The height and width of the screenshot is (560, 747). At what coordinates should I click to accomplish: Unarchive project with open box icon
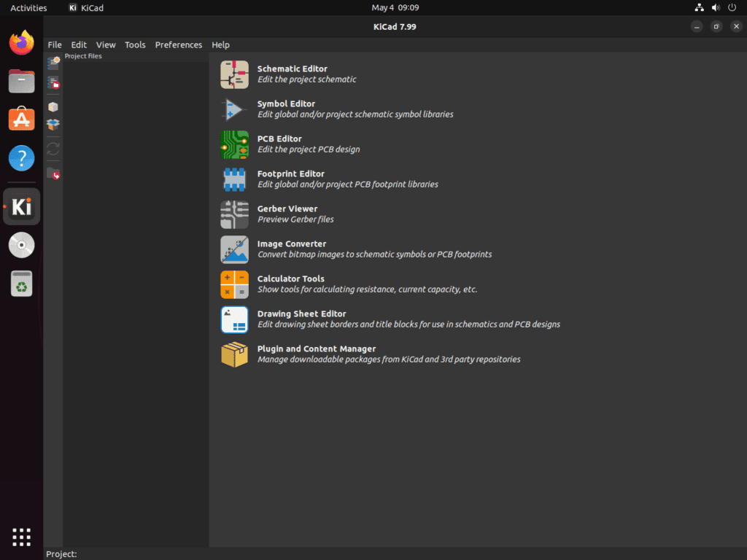point(53,125)
